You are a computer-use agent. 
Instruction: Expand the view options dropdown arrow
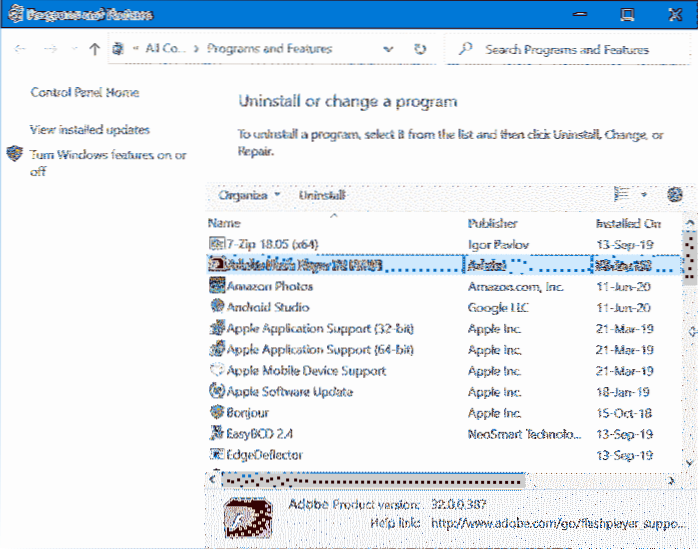pyautogui.click(x=644, y=196)
